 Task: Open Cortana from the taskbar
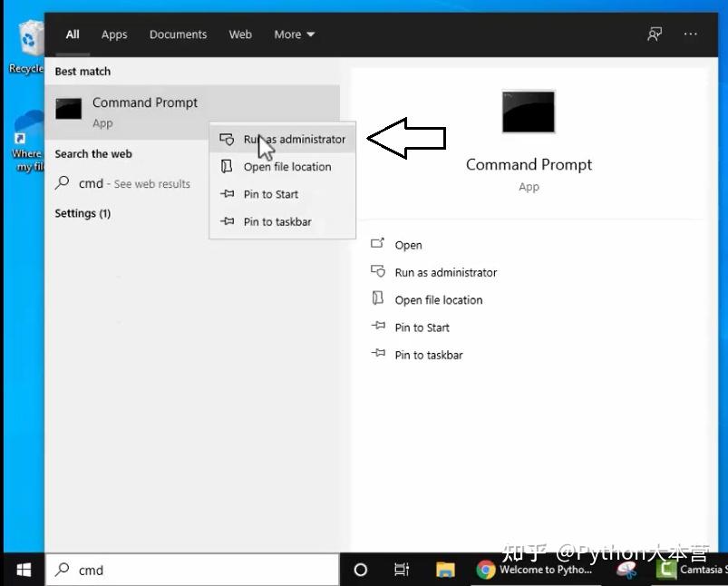point(361,569)
